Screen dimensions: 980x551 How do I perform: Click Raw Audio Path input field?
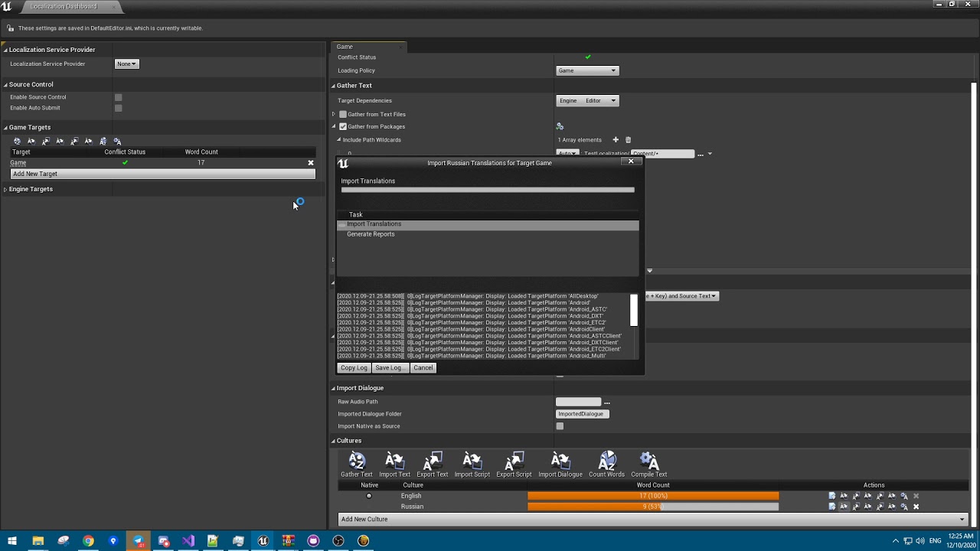(578, 402)
